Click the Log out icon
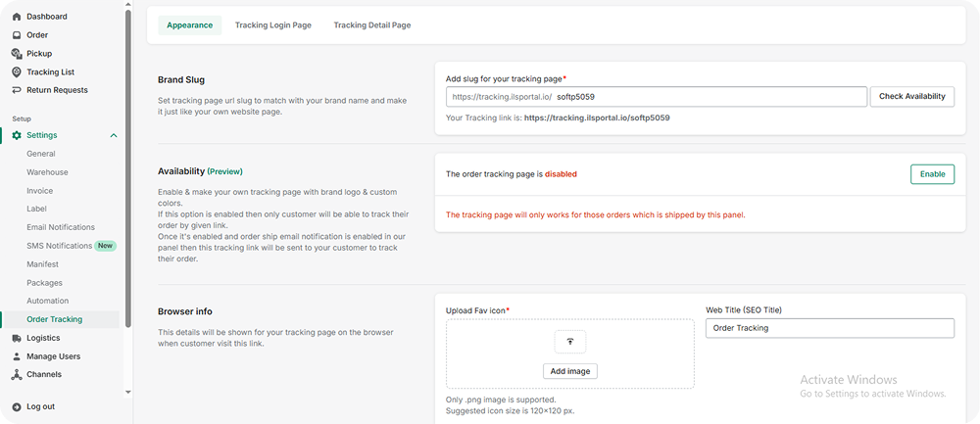 tap(17, 406)
